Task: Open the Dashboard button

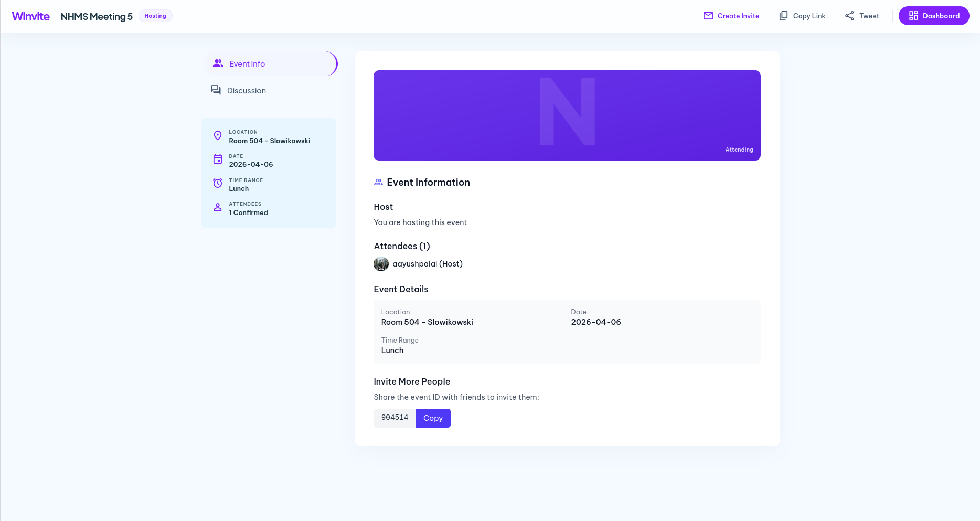Action: tap(934, 16)
